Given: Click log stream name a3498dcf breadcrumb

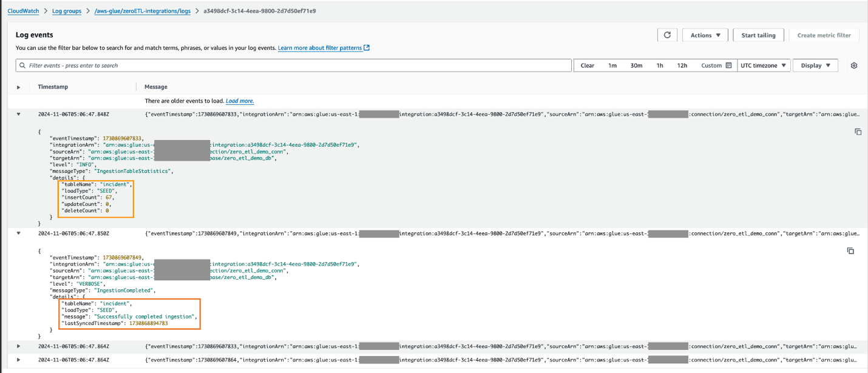Looking at the screenshot, I should tap(260, 11).
